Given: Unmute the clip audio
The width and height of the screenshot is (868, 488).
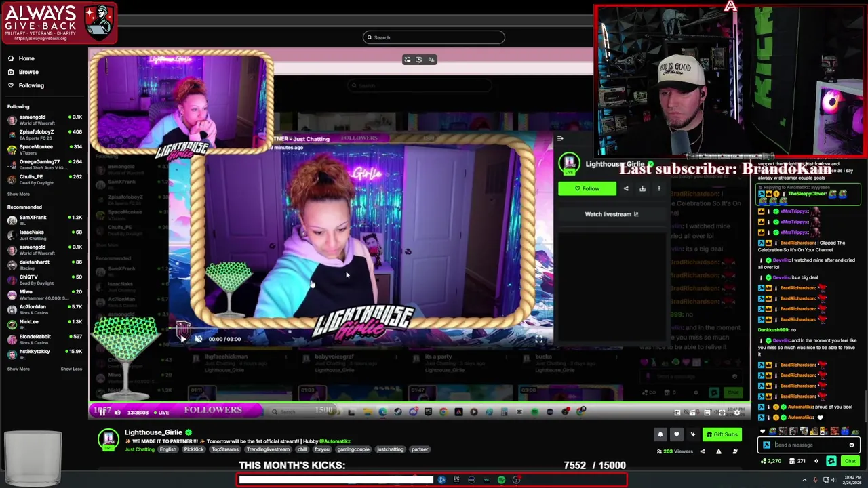Looking at the screenshot, I should (x=198, y=339).
